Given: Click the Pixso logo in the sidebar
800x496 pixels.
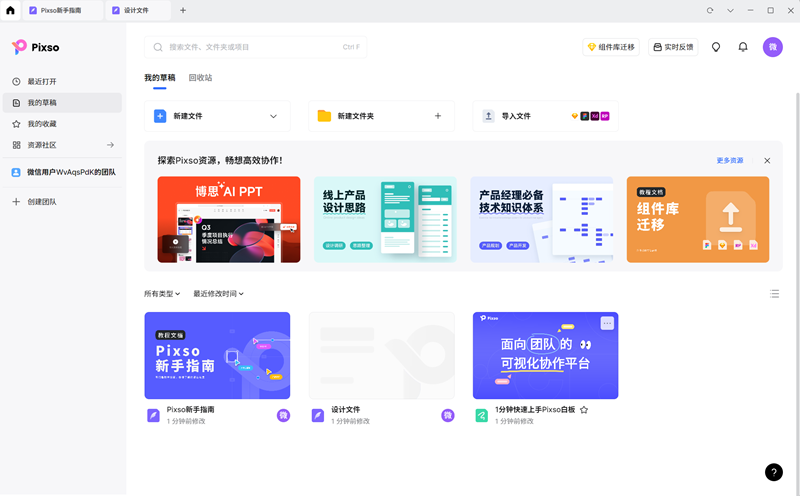Looking at the screenshot, I should click(x=35, y=47).
